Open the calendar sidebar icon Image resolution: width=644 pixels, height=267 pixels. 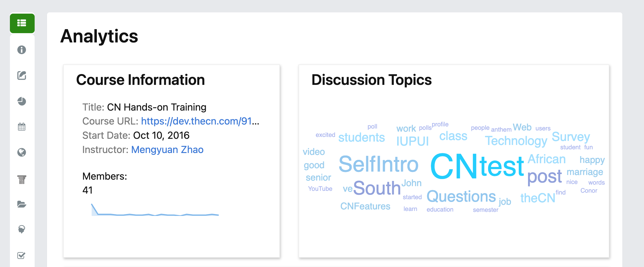22,127
